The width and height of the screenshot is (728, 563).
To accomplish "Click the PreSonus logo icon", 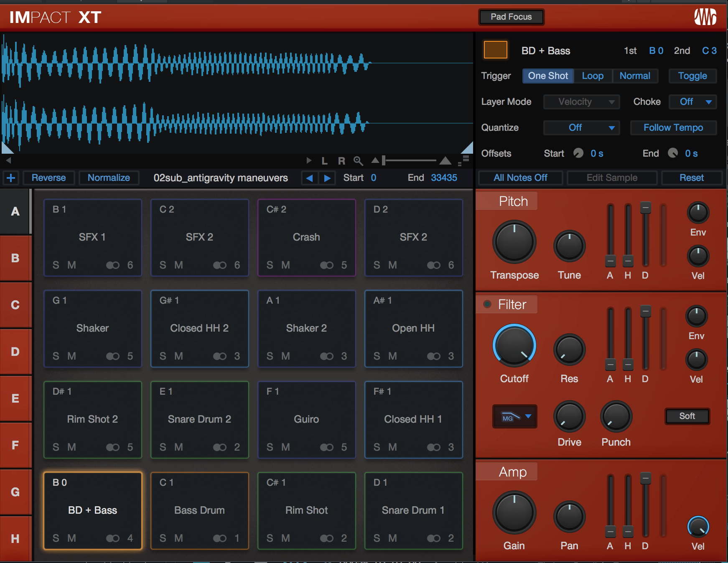I will tap(705, 17).
